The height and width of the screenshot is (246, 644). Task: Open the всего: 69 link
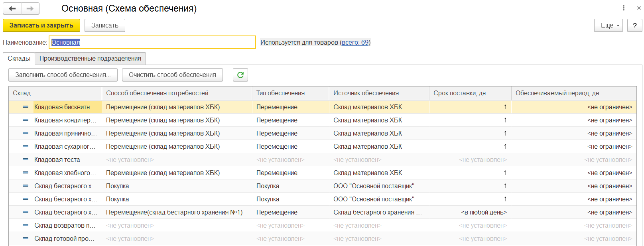pyautogui.click(x=355, y=42)
